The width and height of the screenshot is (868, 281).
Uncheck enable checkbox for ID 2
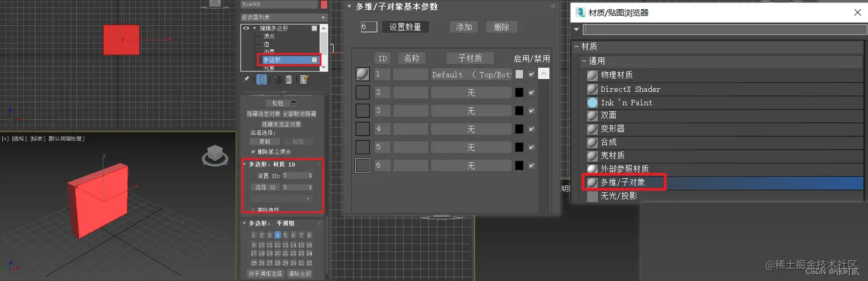click(532, 92)
